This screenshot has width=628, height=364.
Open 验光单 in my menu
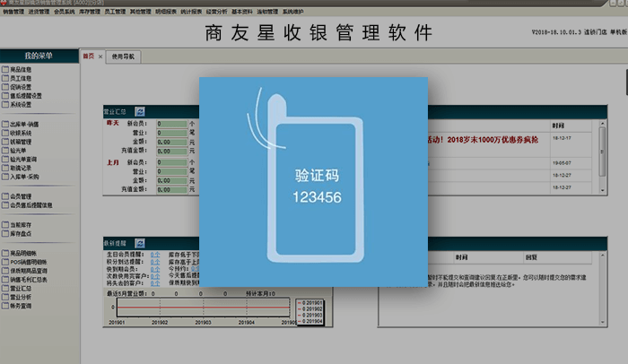pos(14,151)
